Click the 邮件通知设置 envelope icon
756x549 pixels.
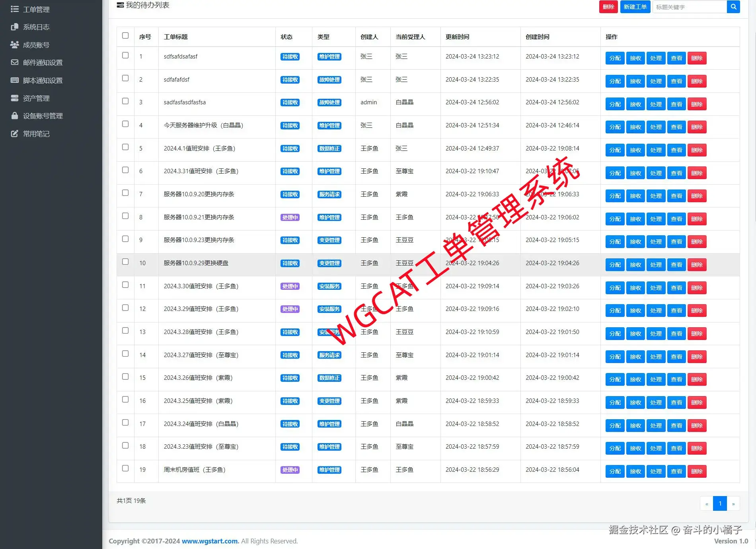[15, 63]
